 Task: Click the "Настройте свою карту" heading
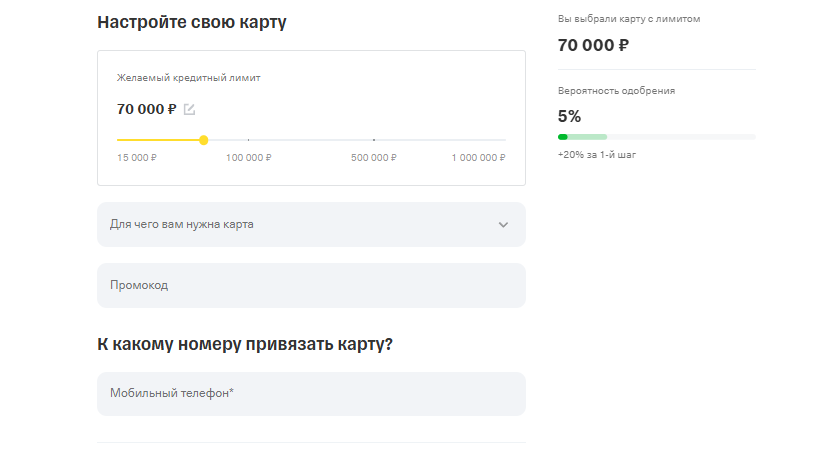click(x=192, y=22)
